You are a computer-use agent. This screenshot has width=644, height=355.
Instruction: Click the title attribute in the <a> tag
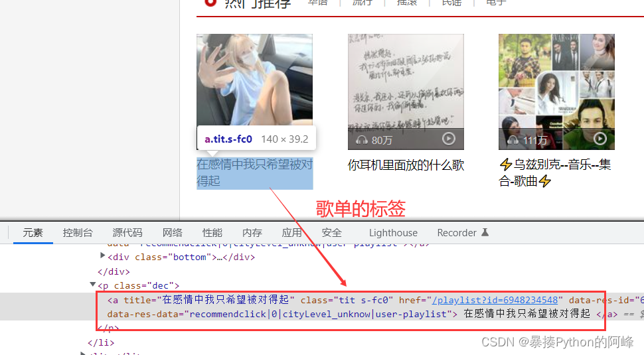click(x=209, y=300)
